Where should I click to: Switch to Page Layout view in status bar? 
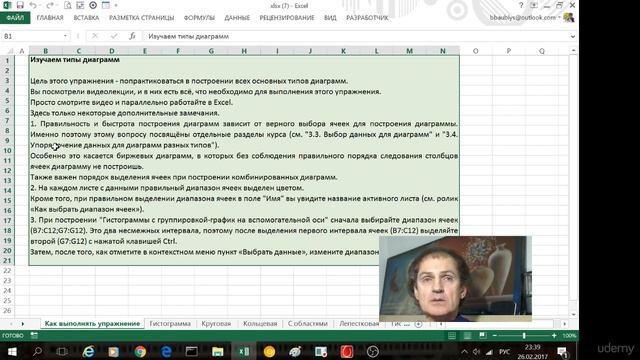(467, 336)
